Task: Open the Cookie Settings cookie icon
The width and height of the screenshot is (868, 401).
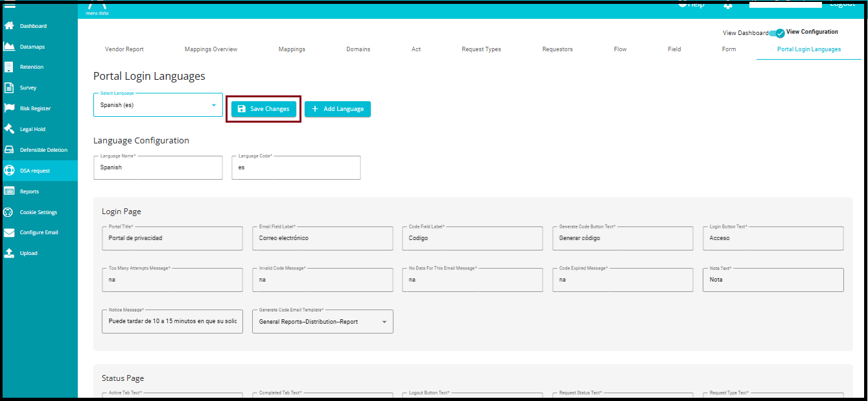Action: tap(9, 212)
